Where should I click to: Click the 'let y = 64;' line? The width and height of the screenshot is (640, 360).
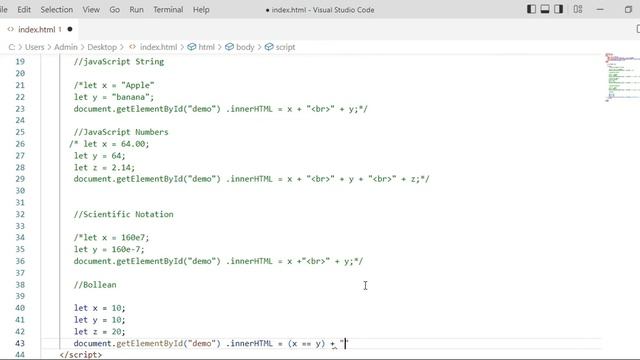(x=100, y=156)
